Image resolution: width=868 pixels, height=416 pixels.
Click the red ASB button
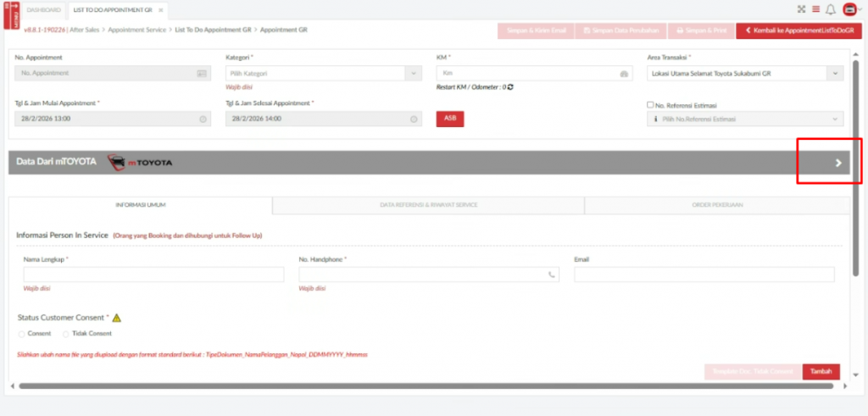coord(449,119)
